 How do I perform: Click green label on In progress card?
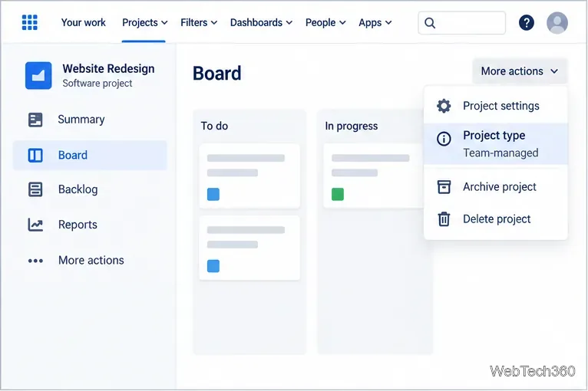click(338, 195)
